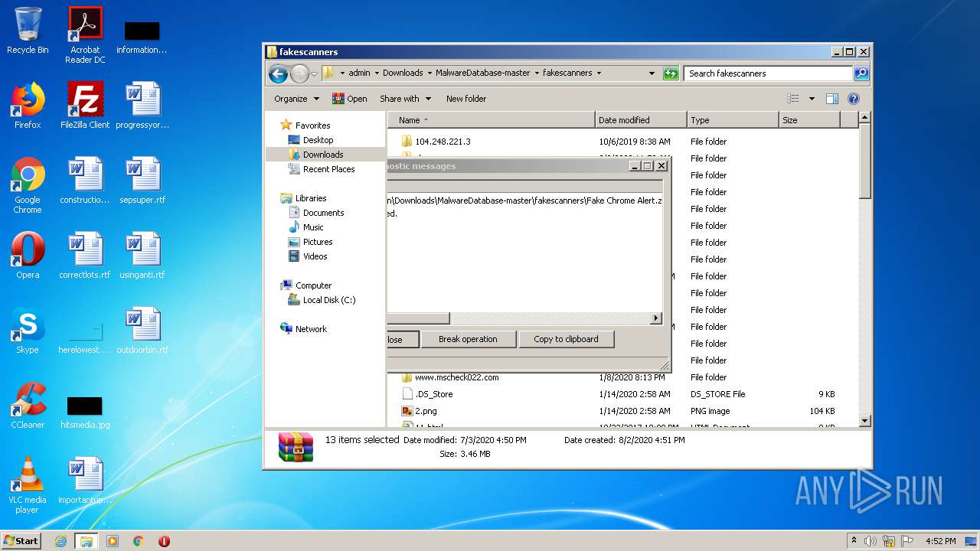
Task: Sort by the Size column header
Action: click(x=808, y=120)
